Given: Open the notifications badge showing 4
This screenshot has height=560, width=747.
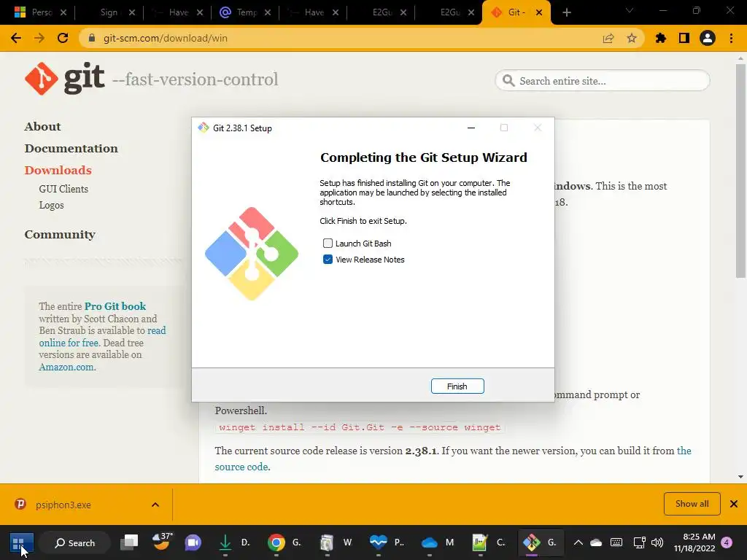Looking at the screenshot, I should coord(727,542).
